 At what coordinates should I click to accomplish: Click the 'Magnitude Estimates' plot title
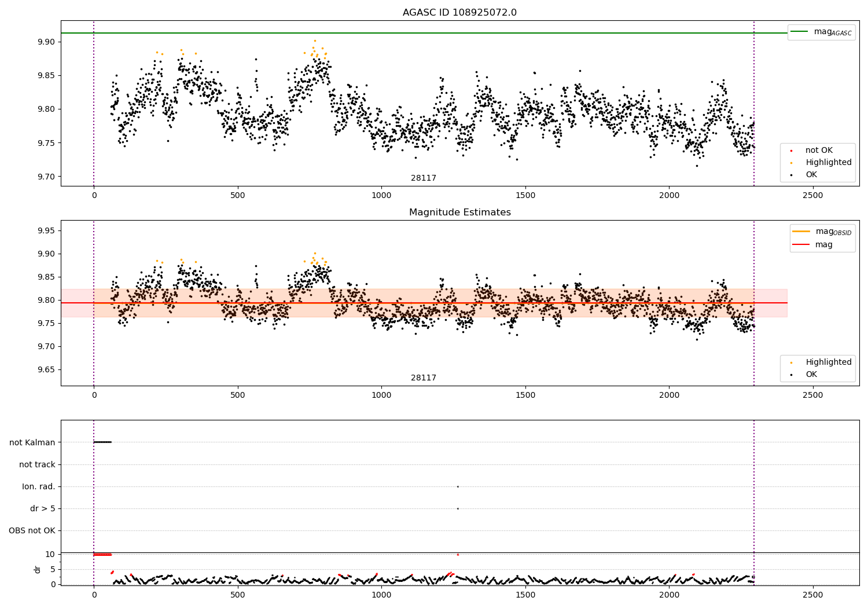coord(459,213)
